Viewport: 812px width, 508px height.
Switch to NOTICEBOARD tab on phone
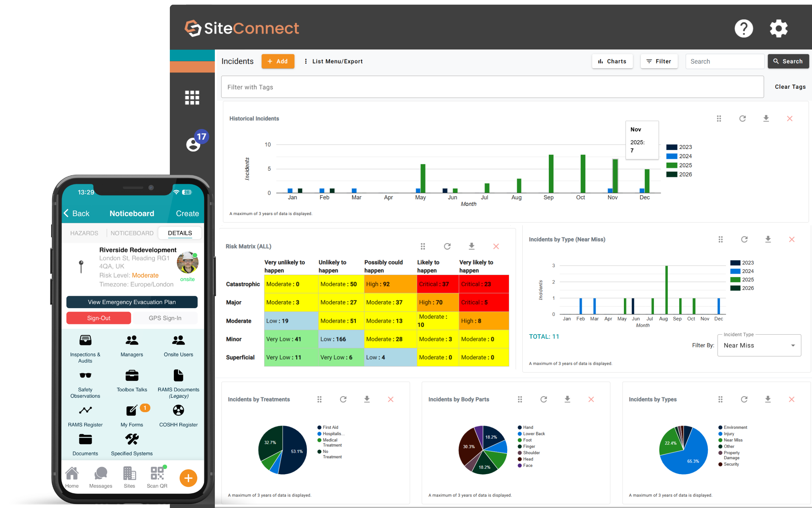132,233
